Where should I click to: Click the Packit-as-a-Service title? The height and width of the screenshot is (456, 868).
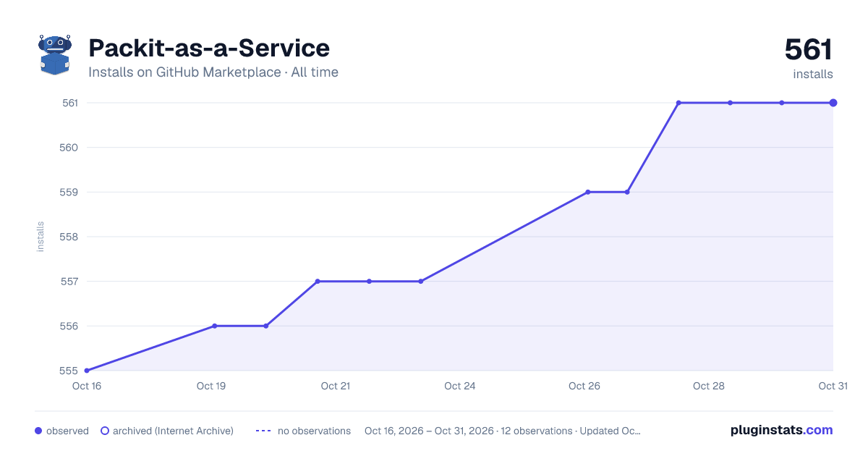pyautogui.click(x=209, y=48)
